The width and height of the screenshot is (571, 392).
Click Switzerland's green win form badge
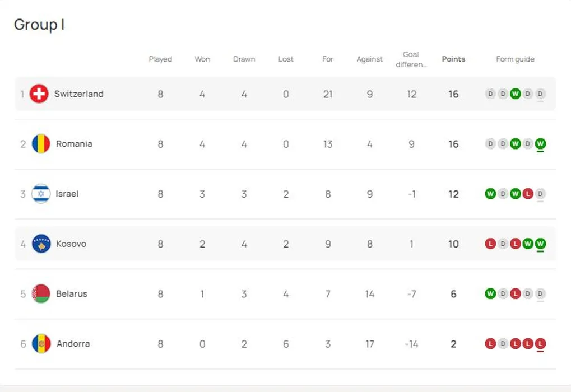click(515, 94)
